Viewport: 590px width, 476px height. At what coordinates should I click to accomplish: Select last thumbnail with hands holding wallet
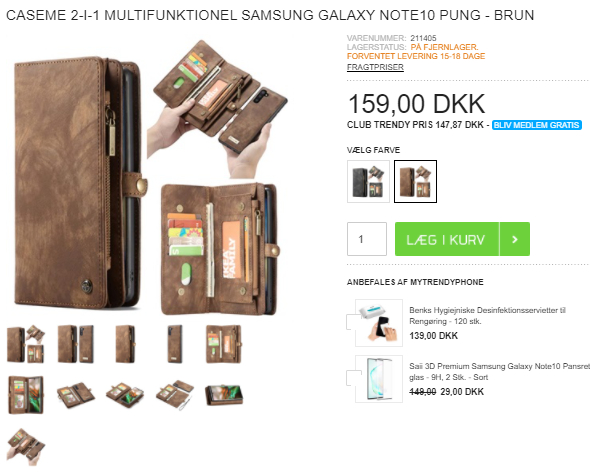tap(26, 447)
